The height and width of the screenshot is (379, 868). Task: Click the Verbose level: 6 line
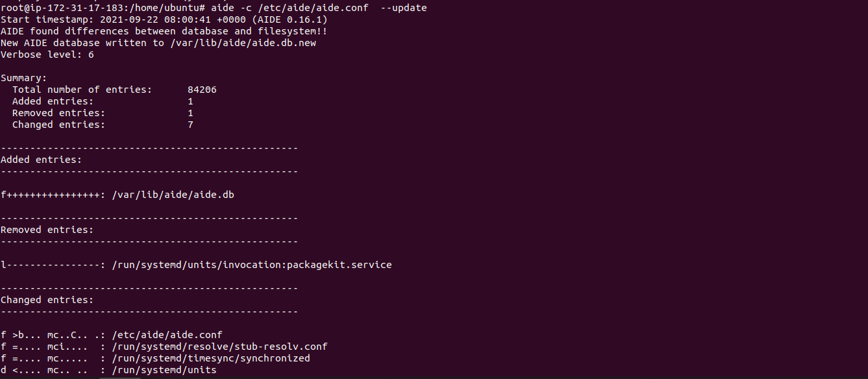coord(47,55)
